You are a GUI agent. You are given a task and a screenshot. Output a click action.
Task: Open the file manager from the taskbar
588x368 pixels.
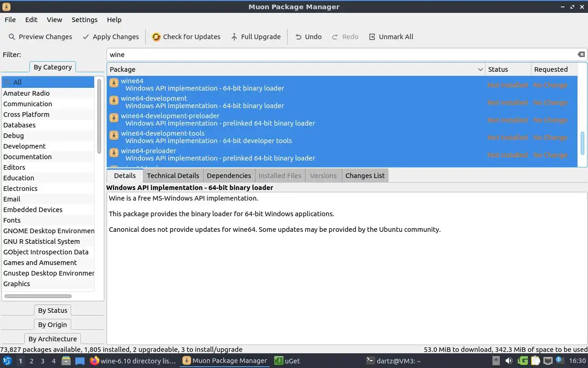click(x=66, y=361)
